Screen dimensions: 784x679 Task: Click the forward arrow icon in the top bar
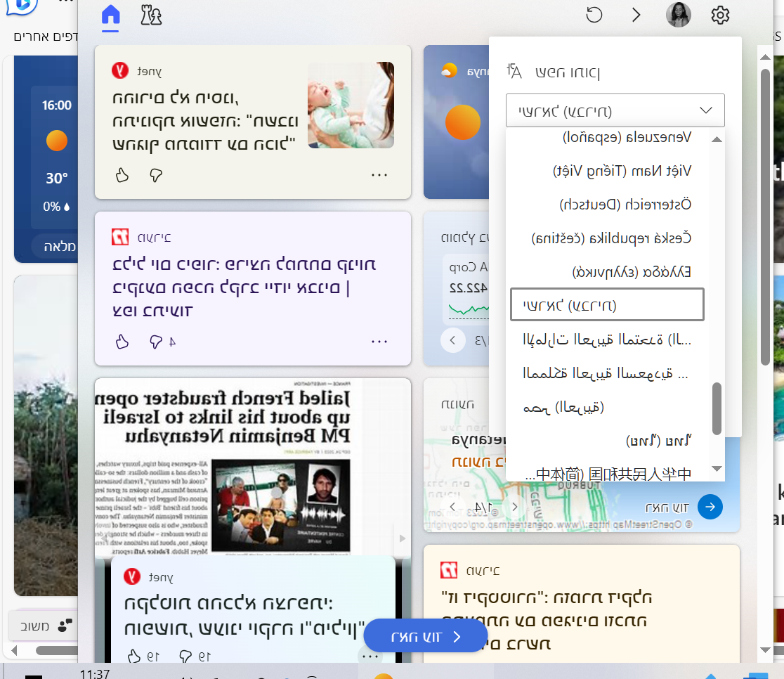click(636, 15)
